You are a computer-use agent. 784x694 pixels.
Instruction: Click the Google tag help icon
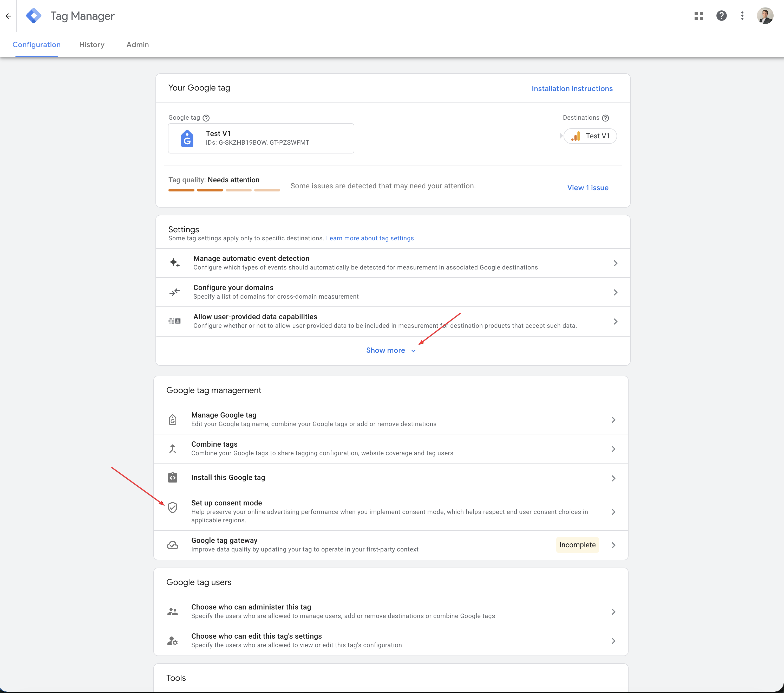206,118
